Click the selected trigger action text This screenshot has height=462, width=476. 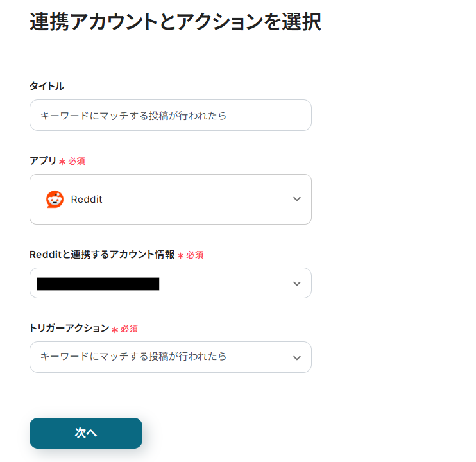click(133, 356)
